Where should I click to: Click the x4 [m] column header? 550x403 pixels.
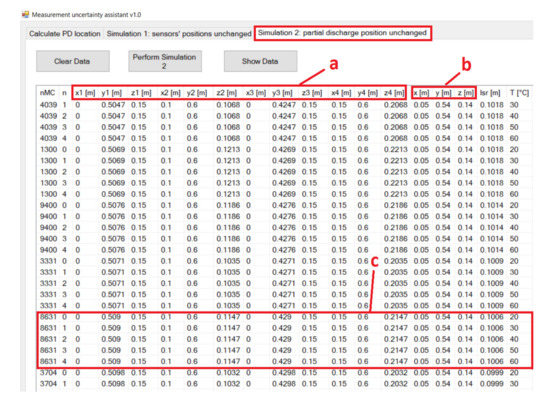tap(341, 93)
